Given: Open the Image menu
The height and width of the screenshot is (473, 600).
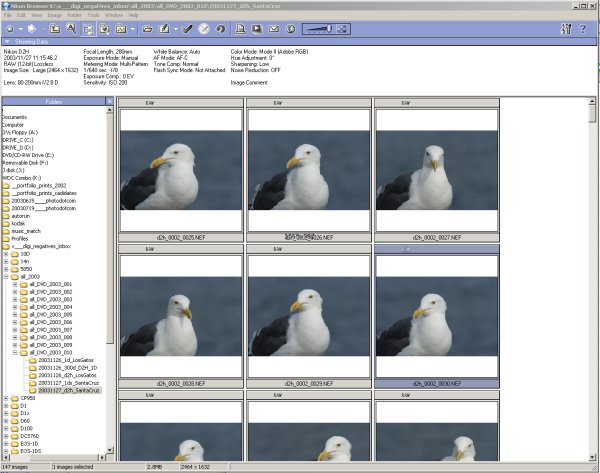Looking at the screenshot, I should tap(55, 15).
